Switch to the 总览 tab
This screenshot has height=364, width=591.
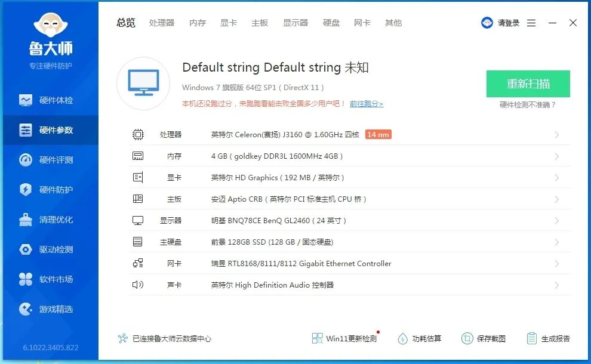[126, 23]
